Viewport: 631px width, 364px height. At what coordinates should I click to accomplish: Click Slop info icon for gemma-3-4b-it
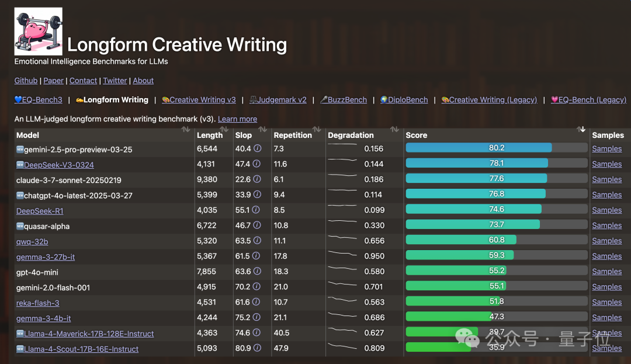pos(256,317)
